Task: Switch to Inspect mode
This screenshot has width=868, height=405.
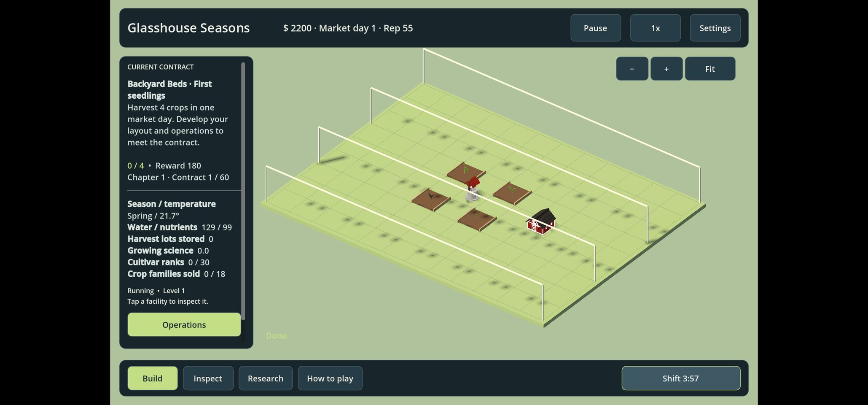Action: pos(208,378)
